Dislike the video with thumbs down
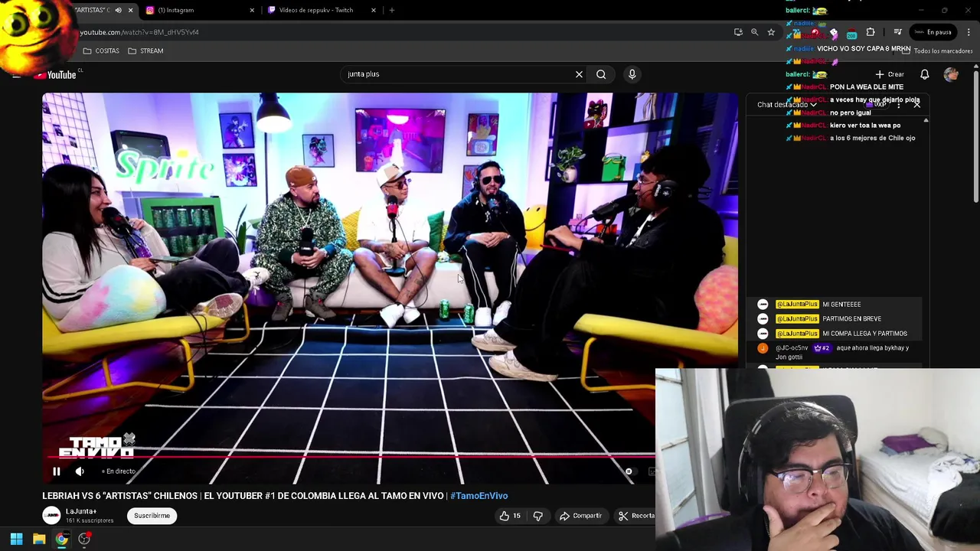Viewport: 980px width, 551px height. 537,516
